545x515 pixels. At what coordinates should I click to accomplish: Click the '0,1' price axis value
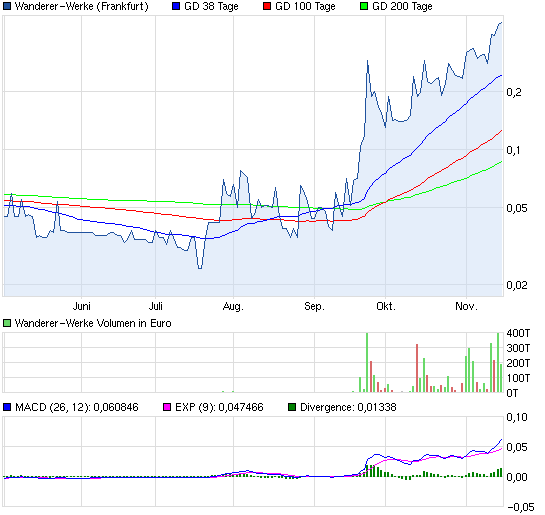pos(514,150)
